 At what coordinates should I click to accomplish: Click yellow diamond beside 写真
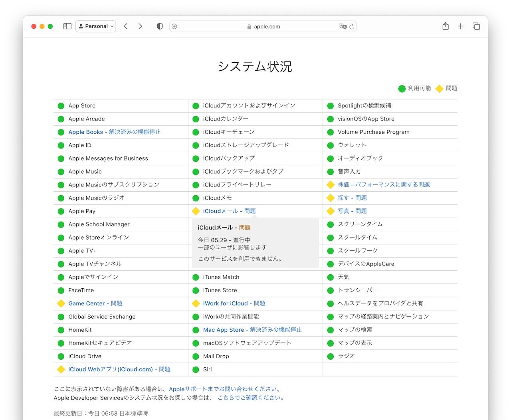point(331,211)
